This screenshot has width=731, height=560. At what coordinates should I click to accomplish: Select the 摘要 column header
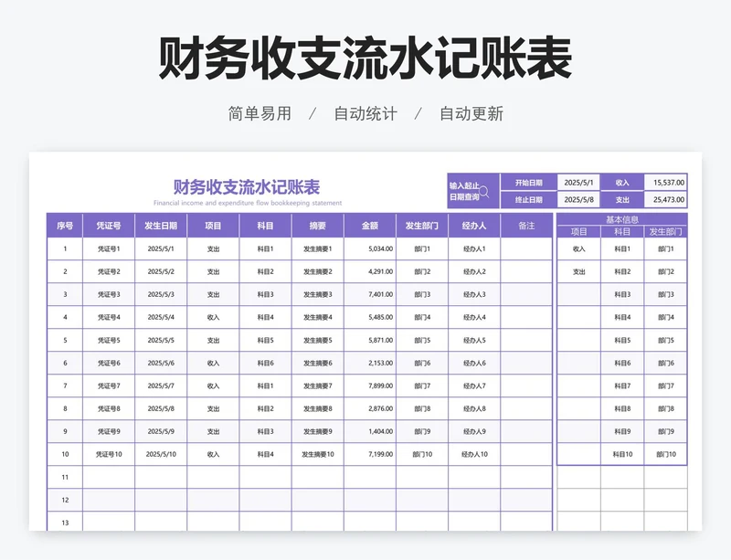pos(317,226)
